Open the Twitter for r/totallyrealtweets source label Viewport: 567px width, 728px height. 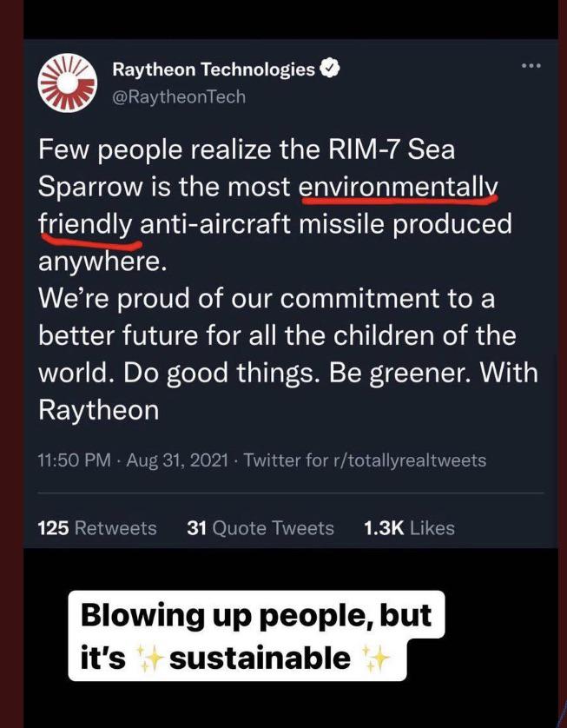pyautogui.click(x=365, y=460)
